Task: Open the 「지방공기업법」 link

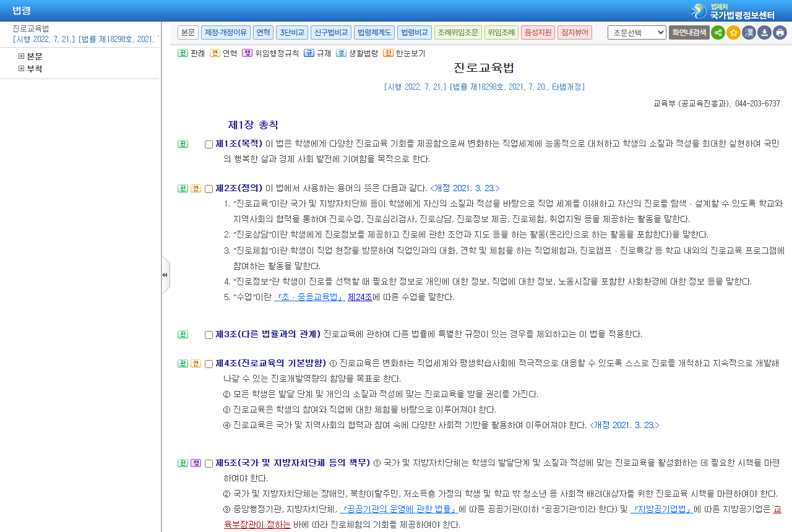Action: (x=662, y=510)
